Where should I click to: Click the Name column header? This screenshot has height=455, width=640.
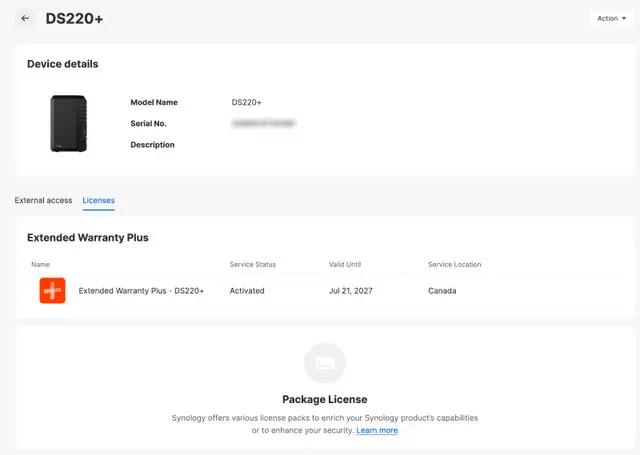coord(40,264)
